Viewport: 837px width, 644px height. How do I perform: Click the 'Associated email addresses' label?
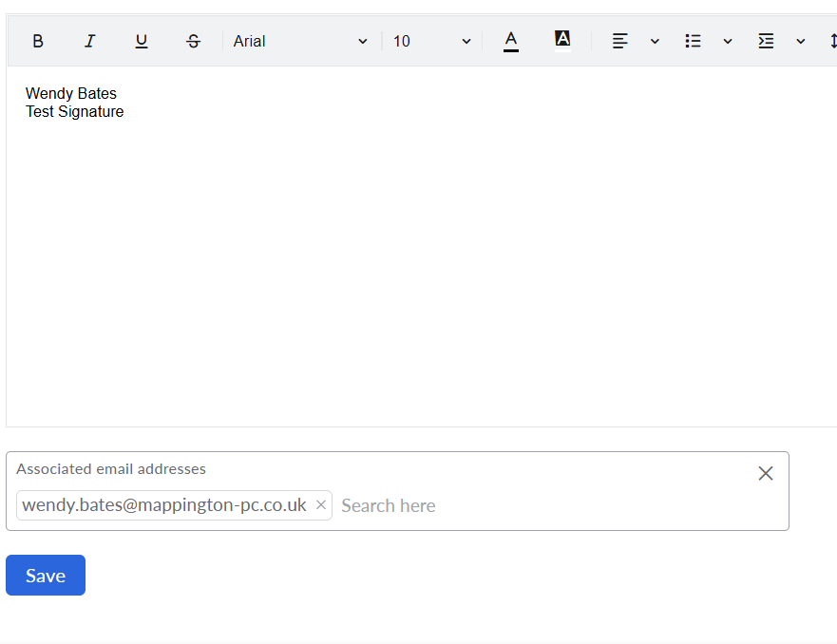pos(111,469)
